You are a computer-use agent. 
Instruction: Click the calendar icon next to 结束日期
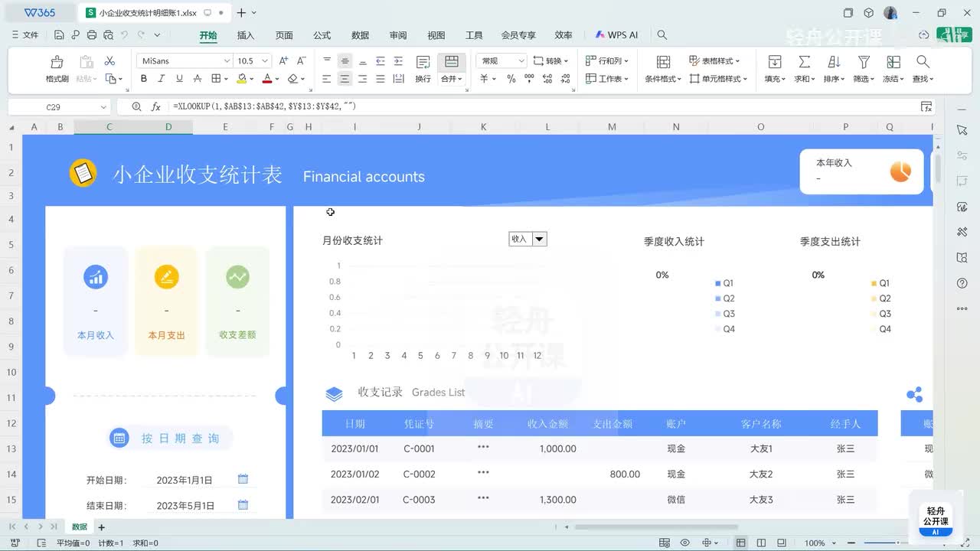pos(243,505)
